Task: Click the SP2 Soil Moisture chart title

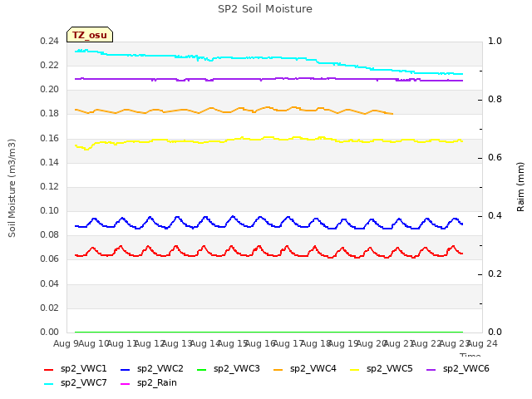Action: point(265,9)
